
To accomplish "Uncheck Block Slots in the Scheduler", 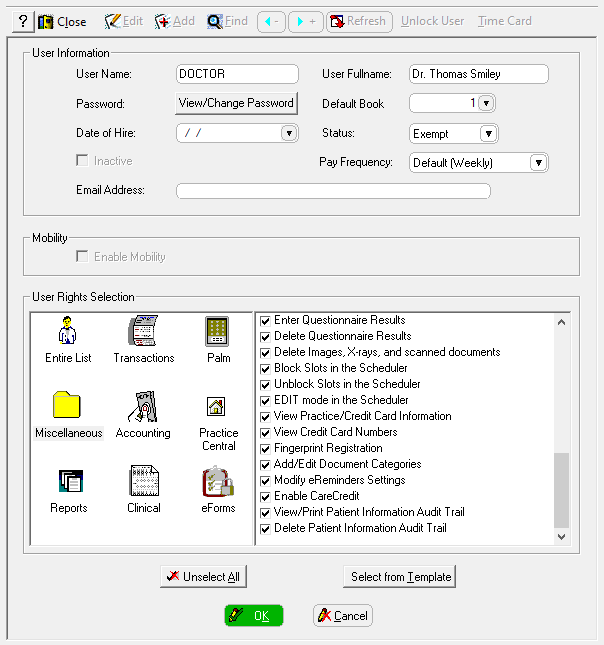I will click(265, 369).
